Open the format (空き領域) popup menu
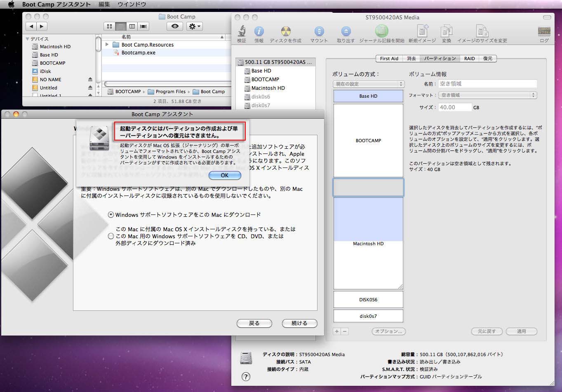This screenshot has width=562, height=392. 487,95
